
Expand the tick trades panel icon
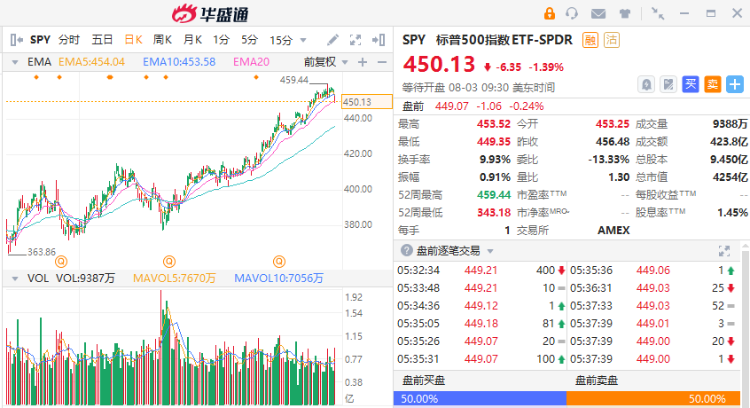coord(724,251)
